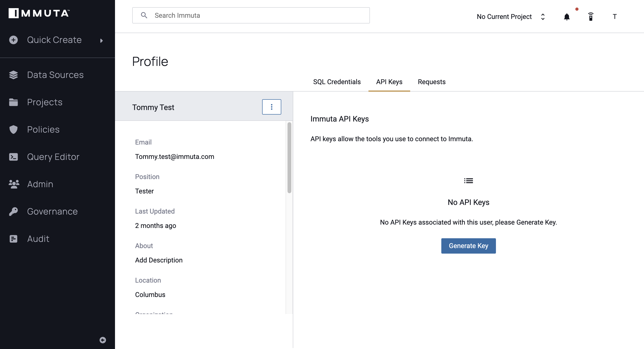Click Immuta API Keys heading
Image resolution: width=644 pixels, height=349 pixels.
coord(339,119)
